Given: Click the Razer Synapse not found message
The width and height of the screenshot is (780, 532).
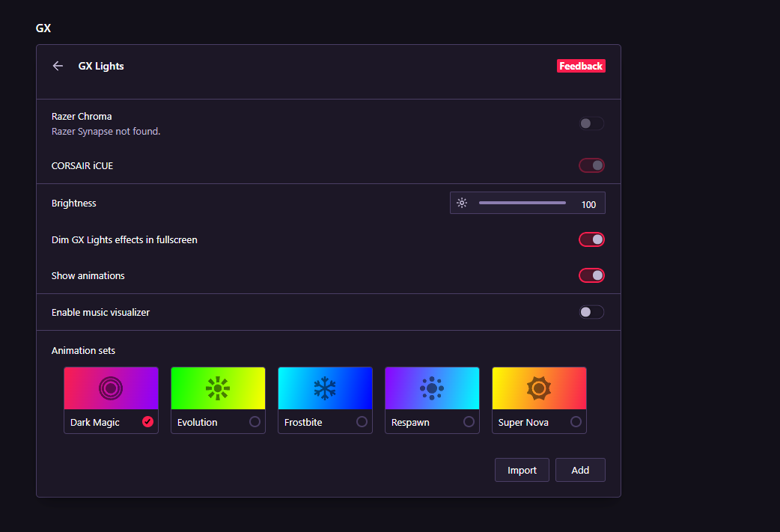Looking at the screenshot, I should pyautogui.click(x=106, y=131).
